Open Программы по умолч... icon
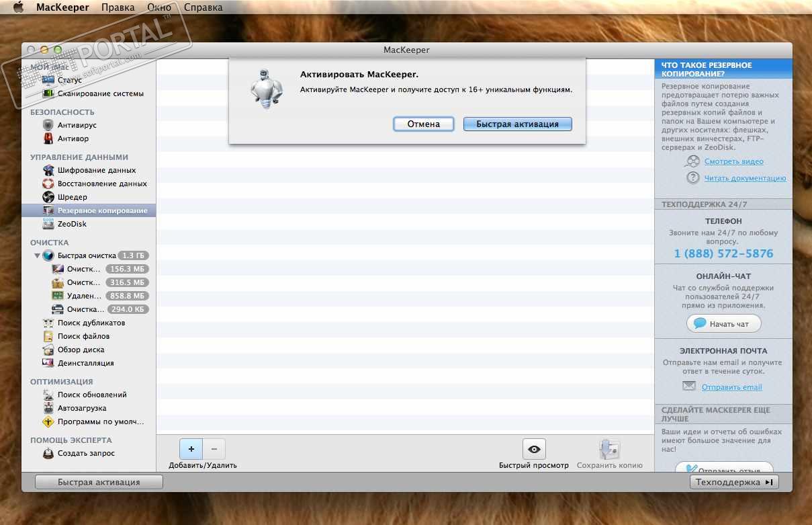The image size is (812, 525). tap(48, 421)
